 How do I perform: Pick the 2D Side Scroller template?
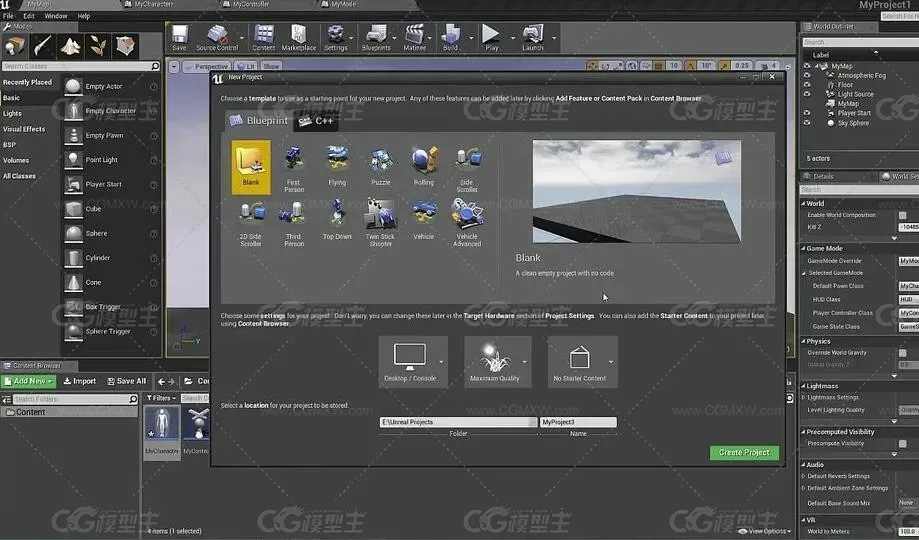pyautogui.click(x=251, y=223)
